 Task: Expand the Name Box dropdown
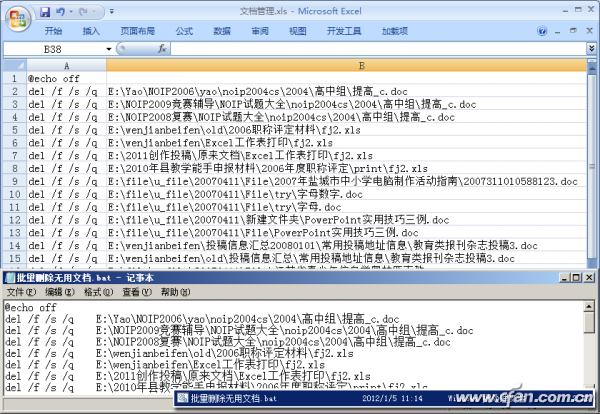[x=109, y=49]
